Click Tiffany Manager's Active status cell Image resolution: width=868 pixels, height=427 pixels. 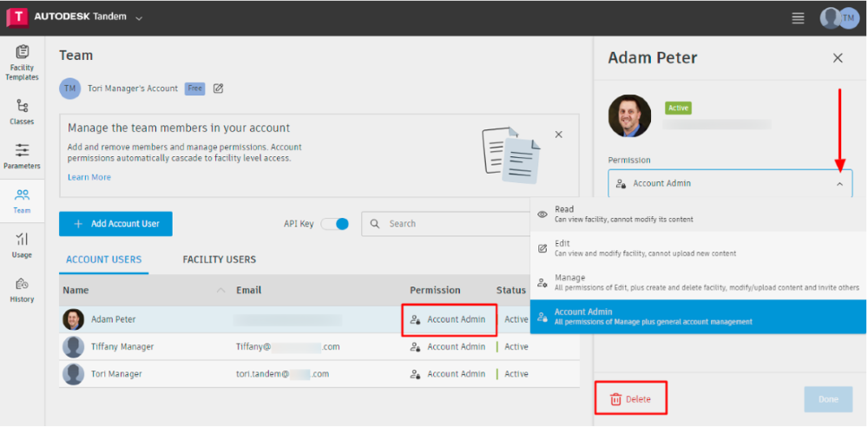coord(513,346)
